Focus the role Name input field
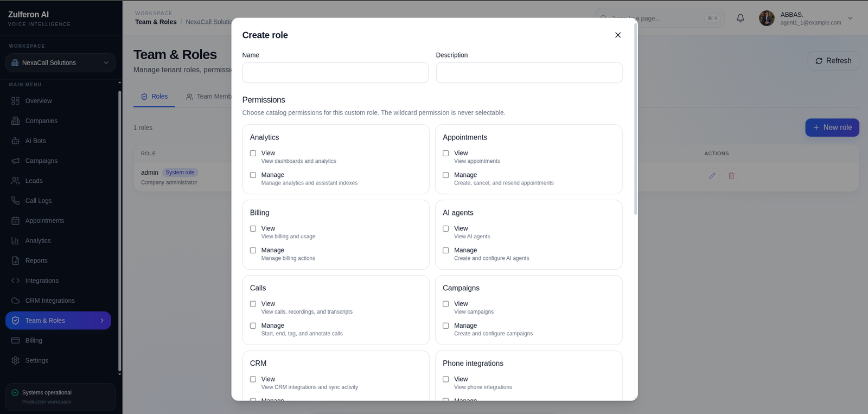 coord(335,73)
